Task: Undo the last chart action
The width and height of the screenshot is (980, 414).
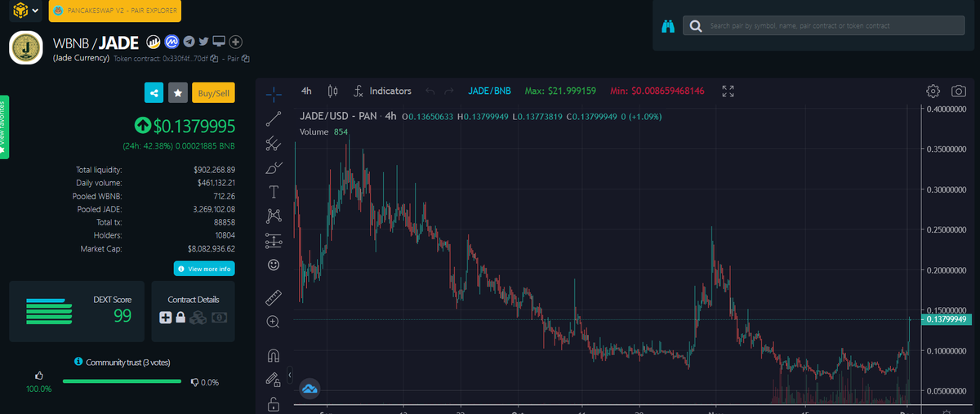Action: coord(430,91)
